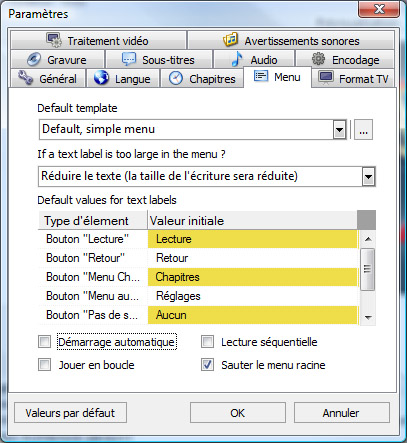
Task: Click the Sous-titres speech bubble icon
Action: click(129, 59)
